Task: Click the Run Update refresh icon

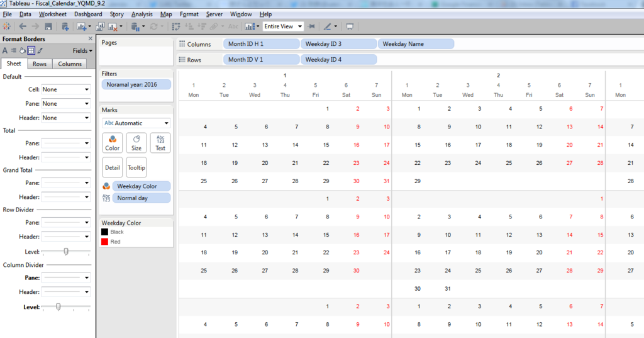Action: (153, 26)
